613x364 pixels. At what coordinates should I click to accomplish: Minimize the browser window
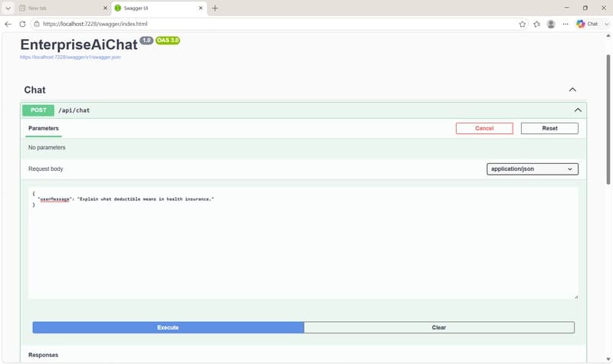(x=567, y=8)
